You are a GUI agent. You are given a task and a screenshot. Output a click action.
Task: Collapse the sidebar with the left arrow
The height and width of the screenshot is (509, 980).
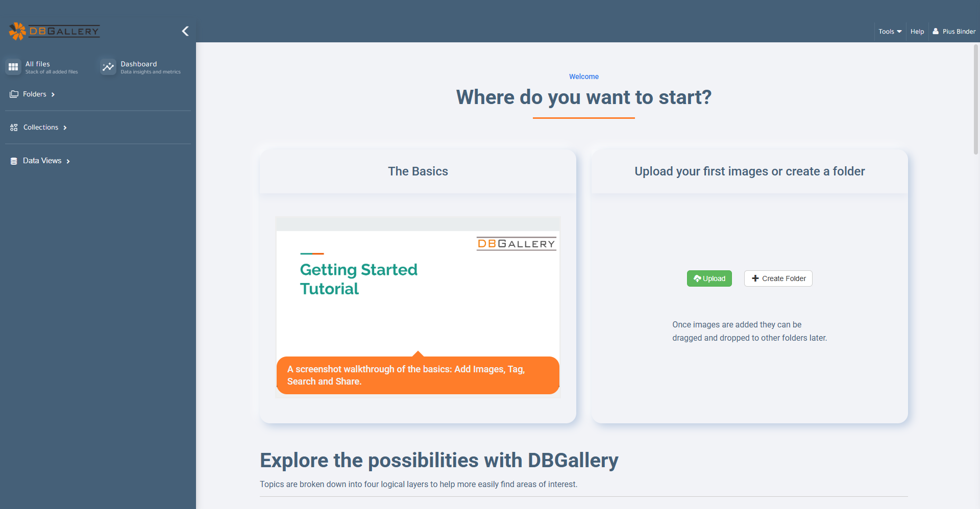[185, 31]
